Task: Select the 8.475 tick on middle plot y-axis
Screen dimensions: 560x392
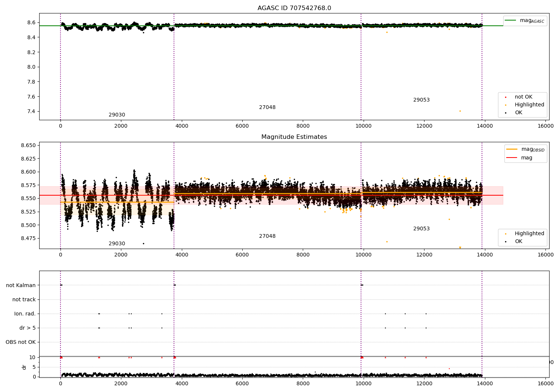Action: click(x=28, y=239)
